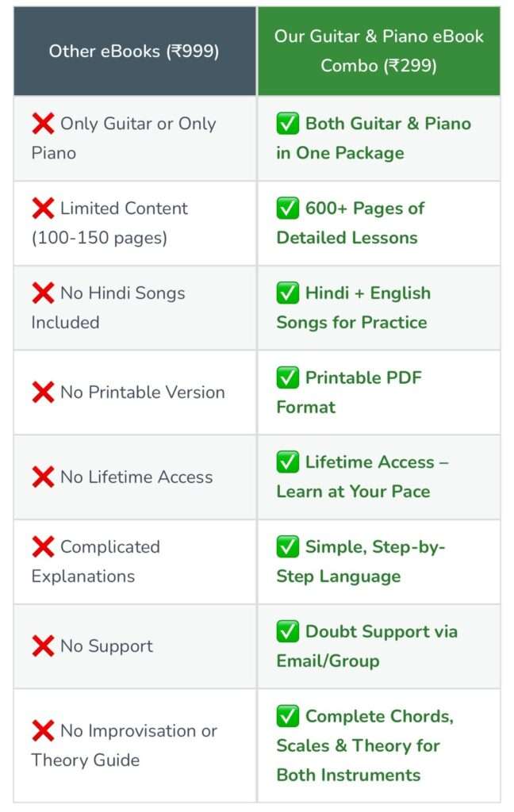Select the Our Guitar & Piano eBook Combo header
Image resolution: width=514 pixels, height=812 pixels.
point(378,51)
